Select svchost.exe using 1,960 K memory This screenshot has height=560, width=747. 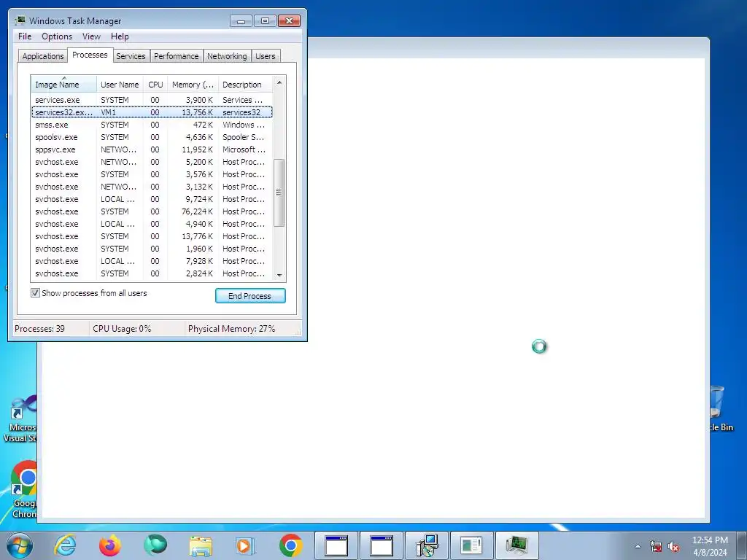(152, 249)
